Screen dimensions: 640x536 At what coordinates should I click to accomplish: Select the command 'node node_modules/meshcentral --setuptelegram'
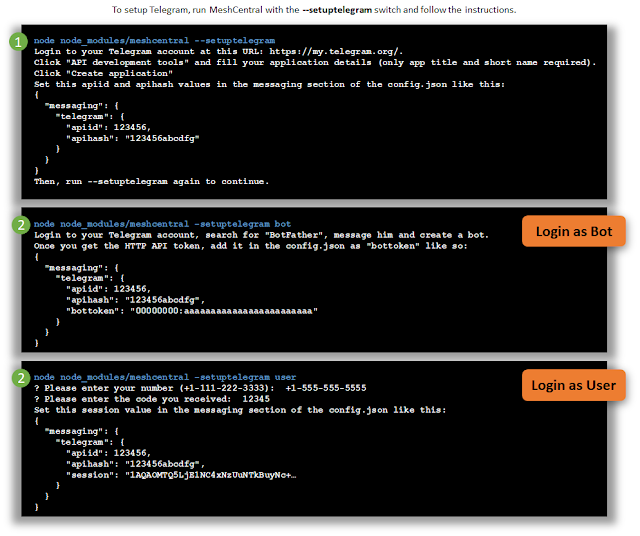tap(154, 40)
